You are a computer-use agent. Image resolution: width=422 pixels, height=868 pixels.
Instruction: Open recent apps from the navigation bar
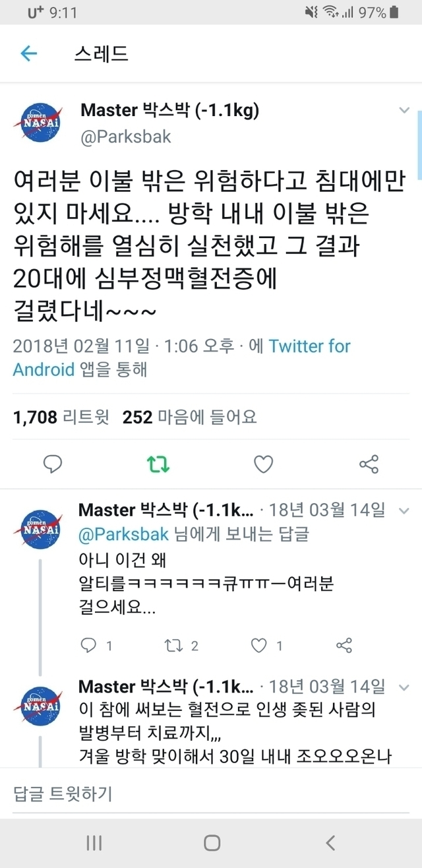coord(94,842)
